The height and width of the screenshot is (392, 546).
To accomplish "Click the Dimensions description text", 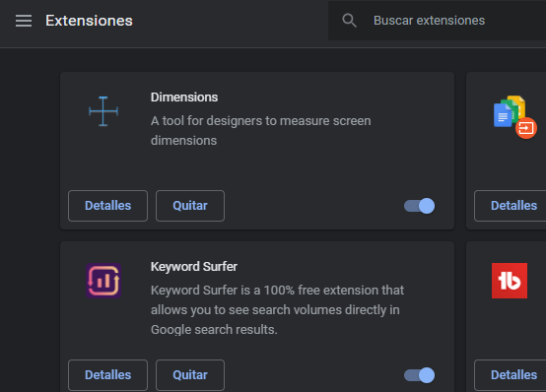I will 261,131.
